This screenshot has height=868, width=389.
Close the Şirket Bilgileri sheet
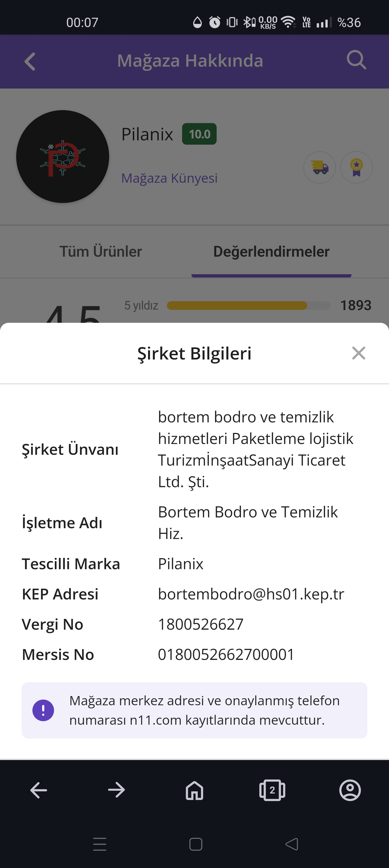pos(358,353)
